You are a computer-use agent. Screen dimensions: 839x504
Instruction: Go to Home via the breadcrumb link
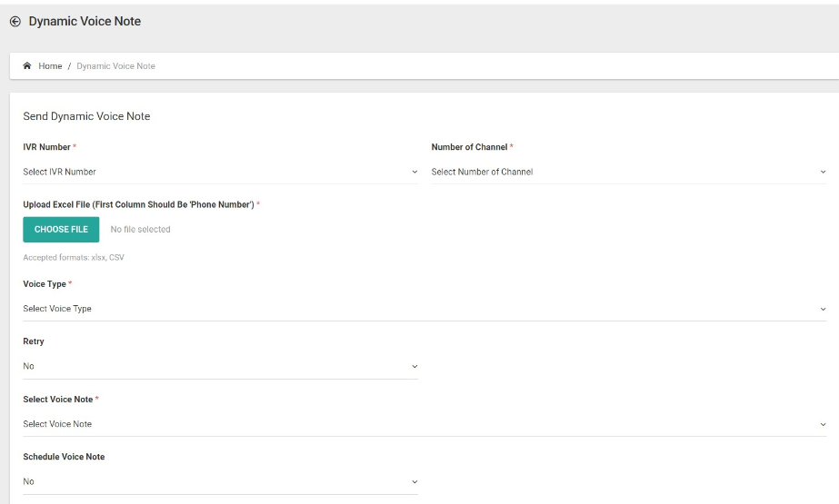50,66
